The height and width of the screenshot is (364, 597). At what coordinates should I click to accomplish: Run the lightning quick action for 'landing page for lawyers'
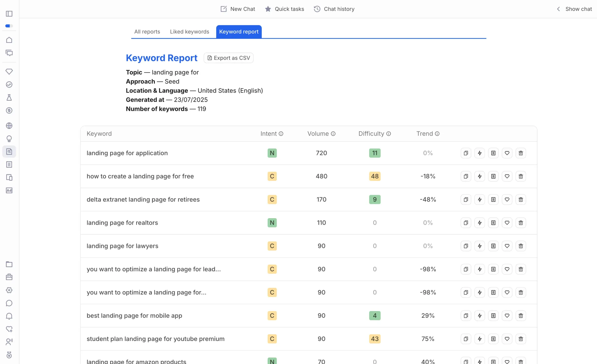(x=479, y=246)
